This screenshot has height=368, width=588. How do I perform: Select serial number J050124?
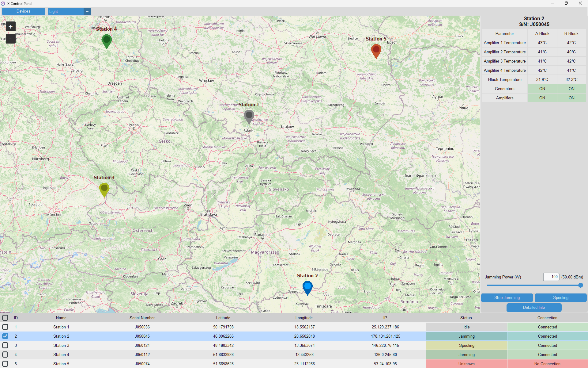tap(142, 345)
